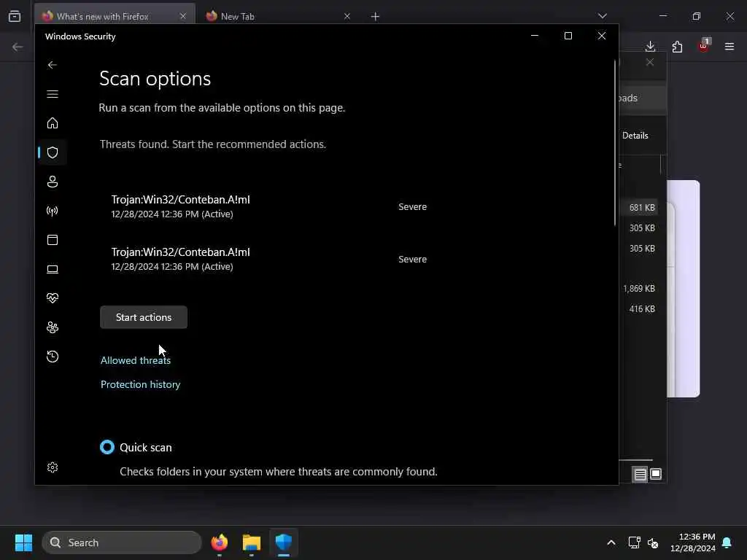Open Home in Windows Security sidebar
The width and height of the screenshot is (747, 560).
[53, 123]
